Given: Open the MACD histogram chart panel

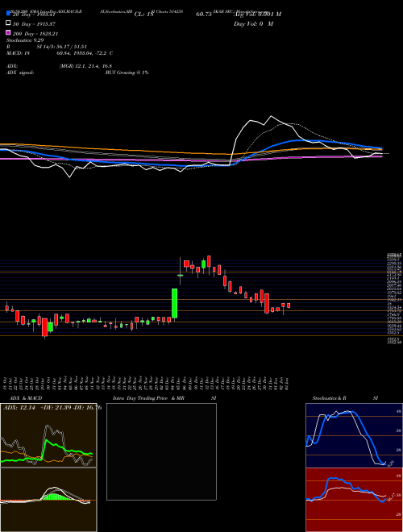Looking at the screenshot, I should click(48, 500).
